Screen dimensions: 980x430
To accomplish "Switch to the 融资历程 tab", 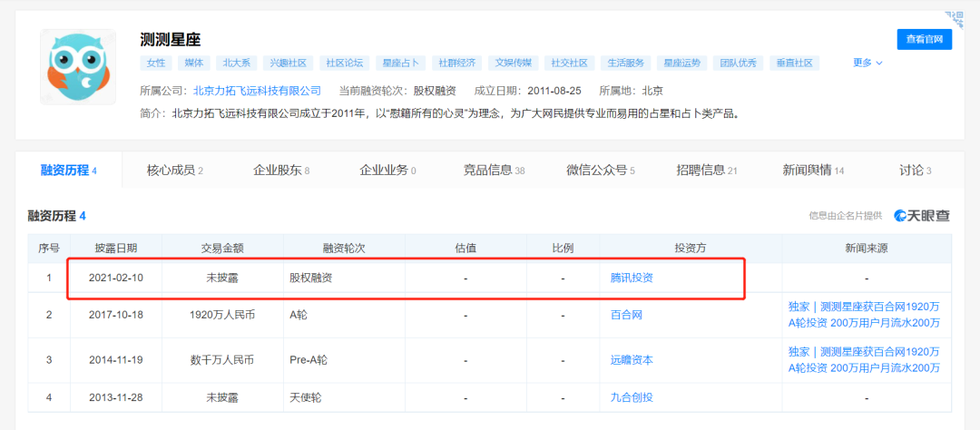I will (69, 170).
